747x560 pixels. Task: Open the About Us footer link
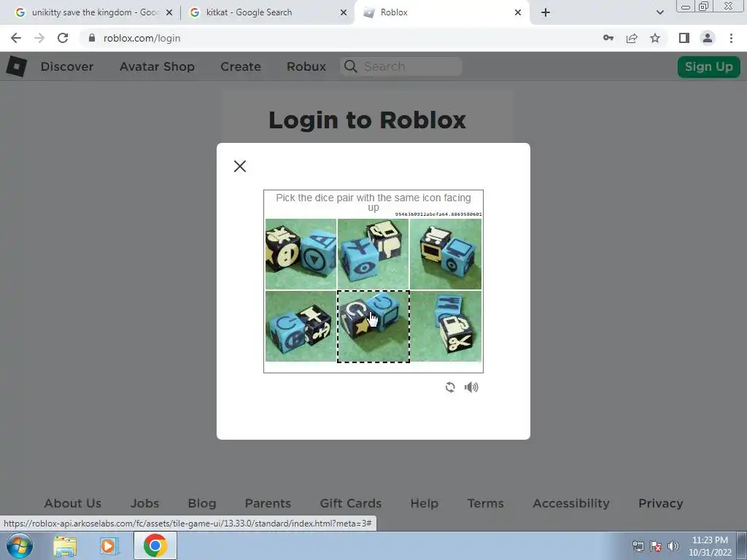coord(73,503)
